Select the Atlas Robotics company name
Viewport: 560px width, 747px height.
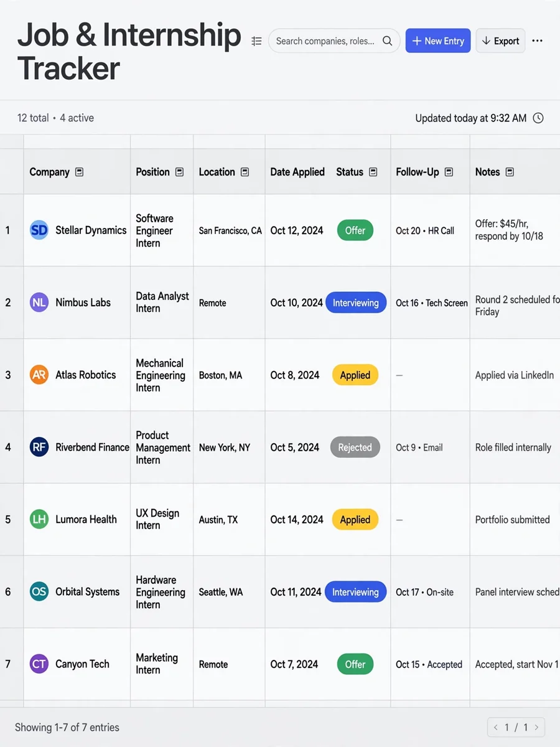pos(86,375)
